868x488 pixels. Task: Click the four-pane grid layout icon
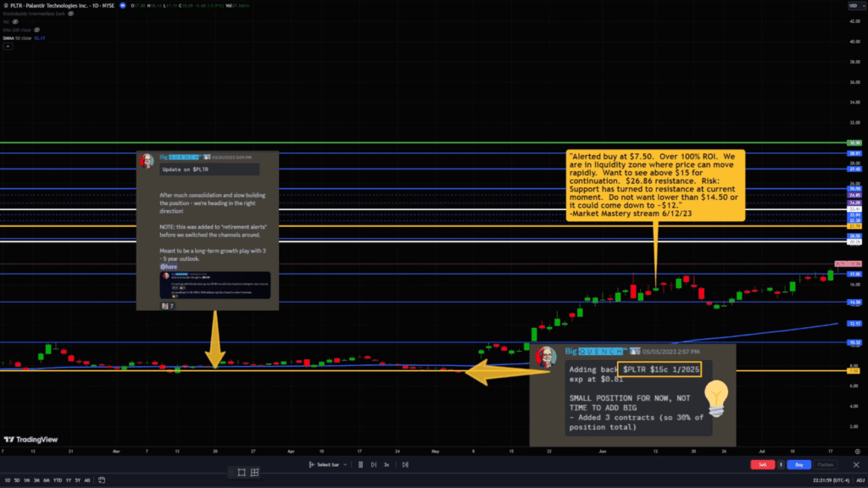click(x=254, y=472)
